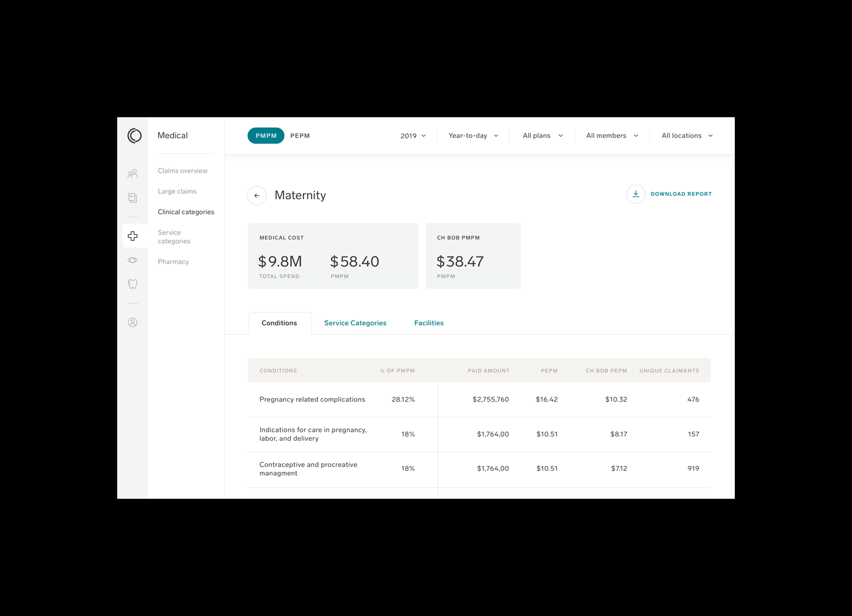Go to Pharmacy in Medical menu

click(x=173, y=262)
